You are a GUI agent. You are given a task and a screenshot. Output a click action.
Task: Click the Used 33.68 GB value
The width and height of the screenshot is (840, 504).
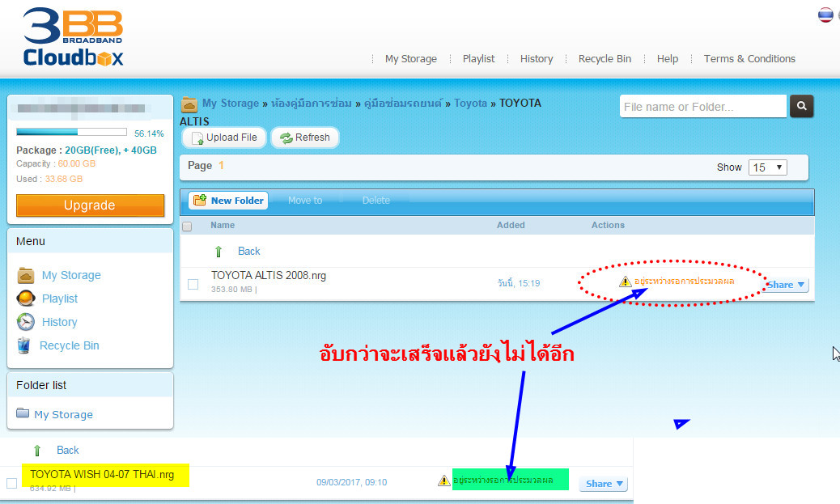point(64,179)
